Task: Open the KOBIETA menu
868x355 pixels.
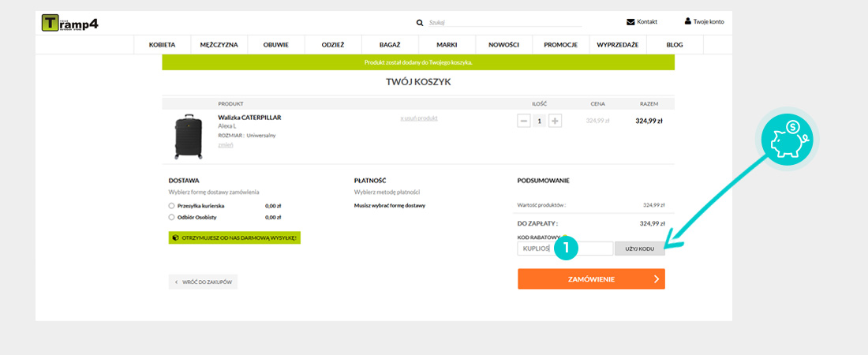Action: pyautogui.click(x=162, y=45)
